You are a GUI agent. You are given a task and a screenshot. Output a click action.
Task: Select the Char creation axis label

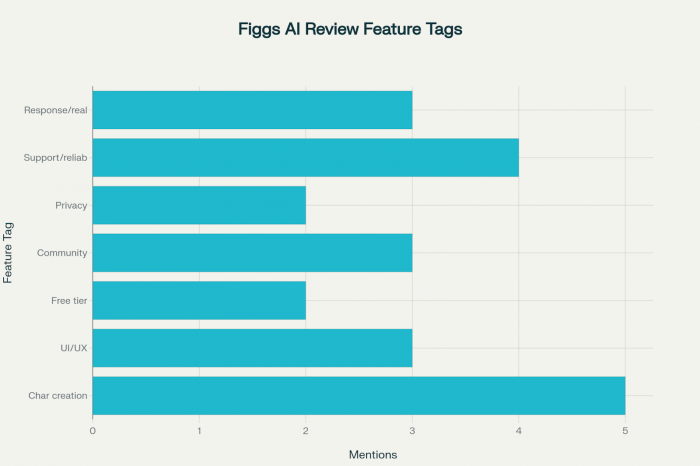[x=58, y=395]
